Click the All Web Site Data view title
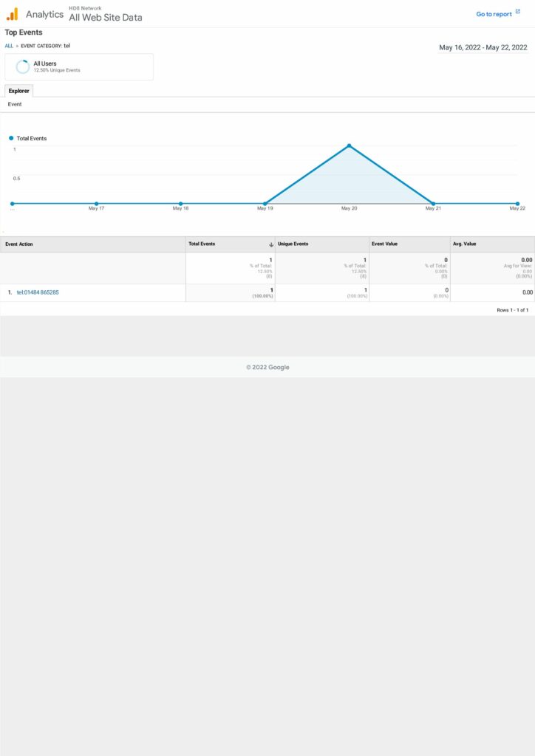535x756 pixels. coord(106,18)
